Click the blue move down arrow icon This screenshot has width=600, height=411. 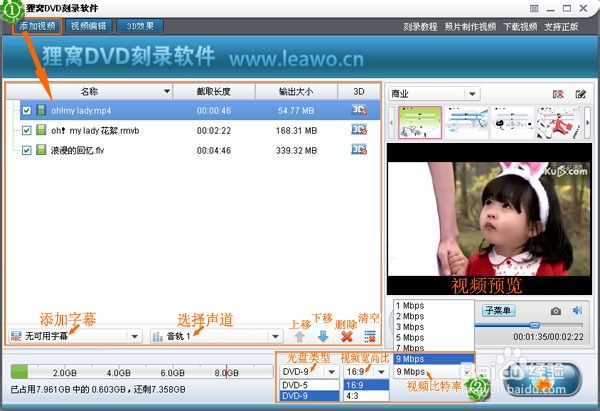[323, 336]
